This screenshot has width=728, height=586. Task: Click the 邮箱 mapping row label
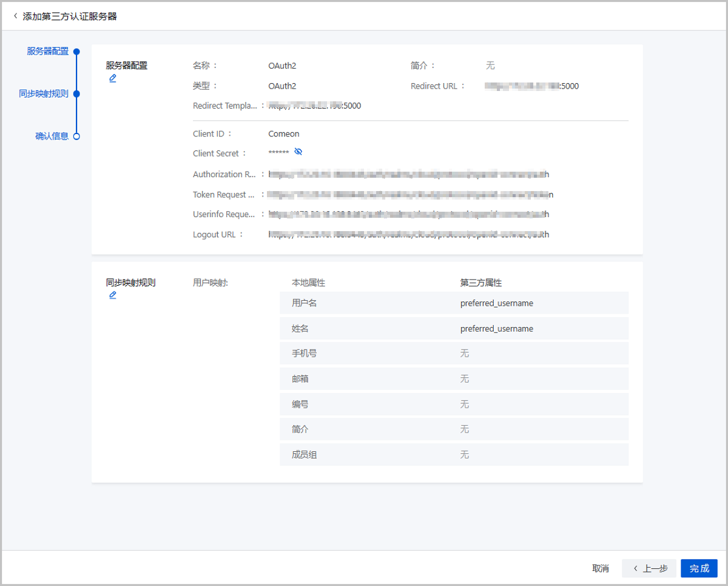coord(300,379)
